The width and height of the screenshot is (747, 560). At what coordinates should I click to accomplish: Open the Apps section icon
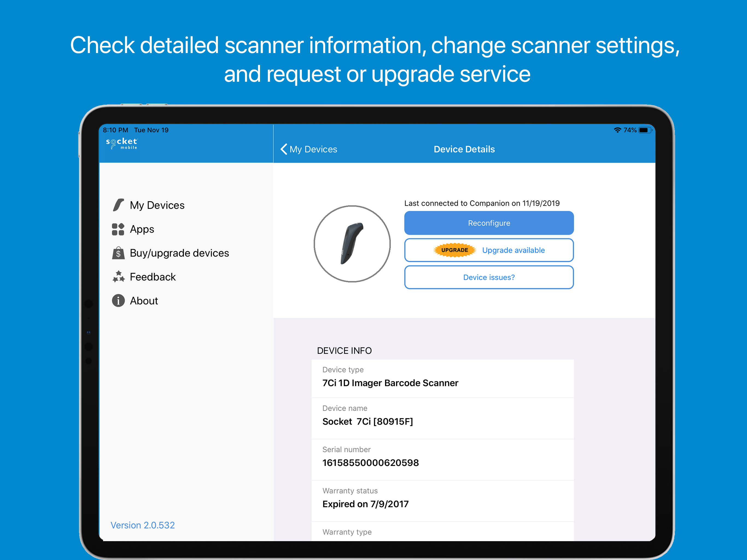[118, 229]
